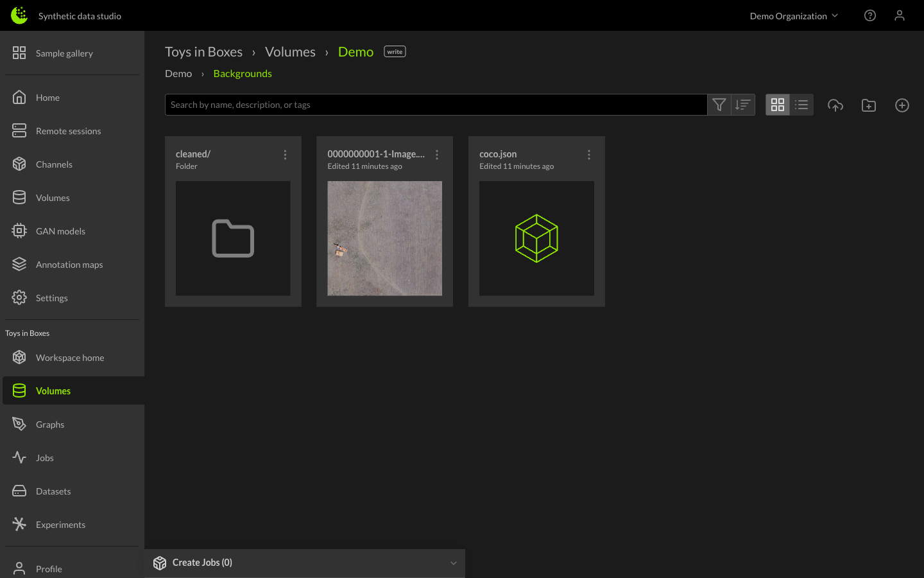Open the Jobs panel
Image resolution: width=924 pixels, height=578 pixels.
(44, 457)
